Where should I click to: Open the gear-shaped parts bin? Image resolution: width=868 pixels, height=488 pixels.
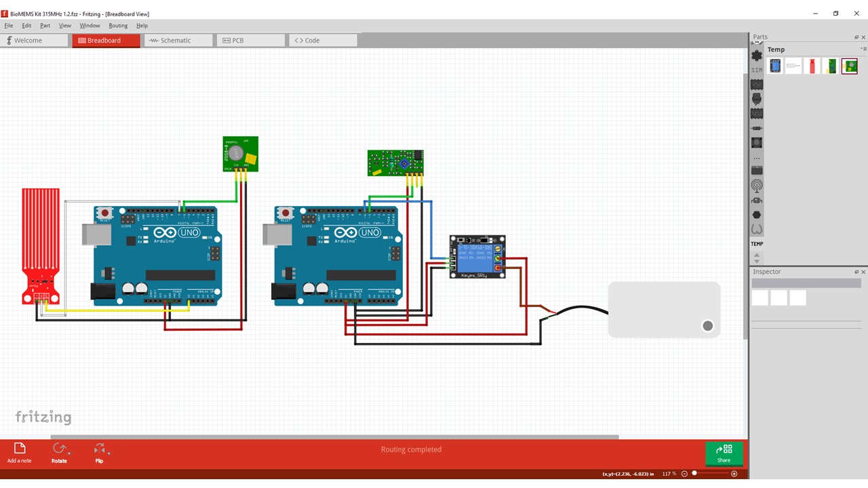click(757, 55)
